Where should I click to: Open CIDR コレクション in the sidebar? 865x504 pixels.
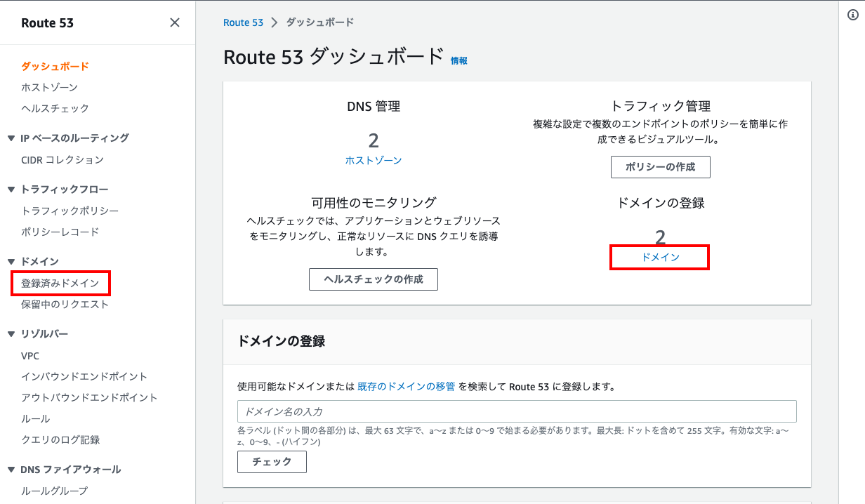click(62, 159)
